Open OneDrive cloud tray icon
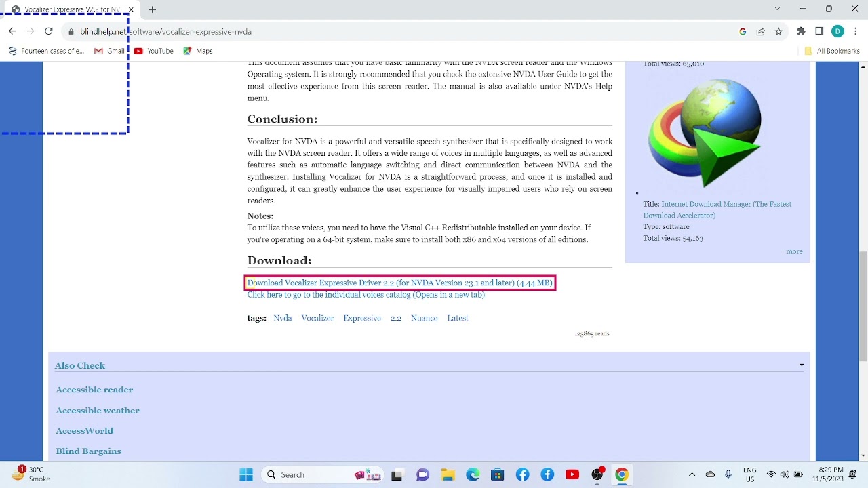868x488 pixels. 710,474
